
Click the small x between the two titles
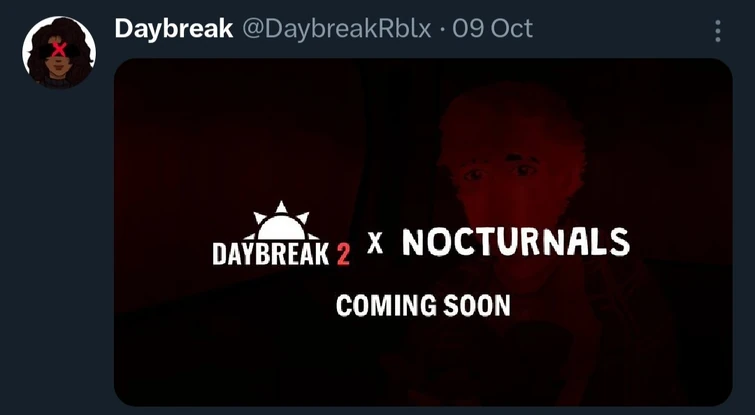(375, 243)
